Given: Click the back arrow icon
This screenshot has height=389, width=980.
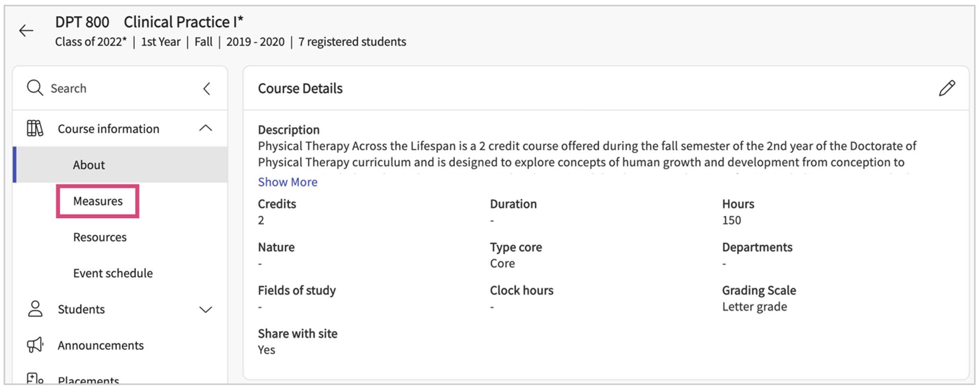Looking at the screenshot, I should [26, 31].
